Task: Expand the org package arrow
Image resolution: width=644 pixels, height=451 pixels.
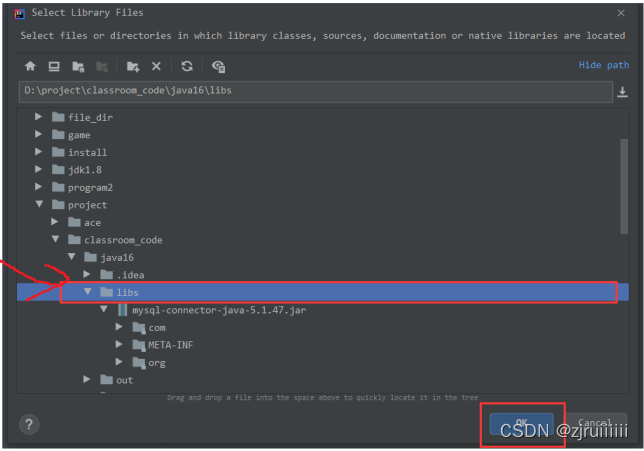Action: (119, 362)
